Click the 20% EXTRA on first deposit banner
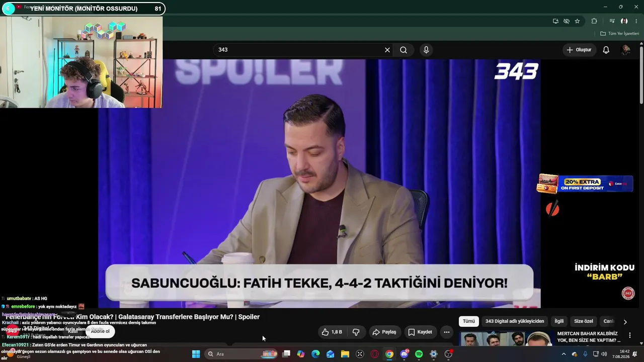This screenshot has width=644, height=362. (x=585, y=184)
